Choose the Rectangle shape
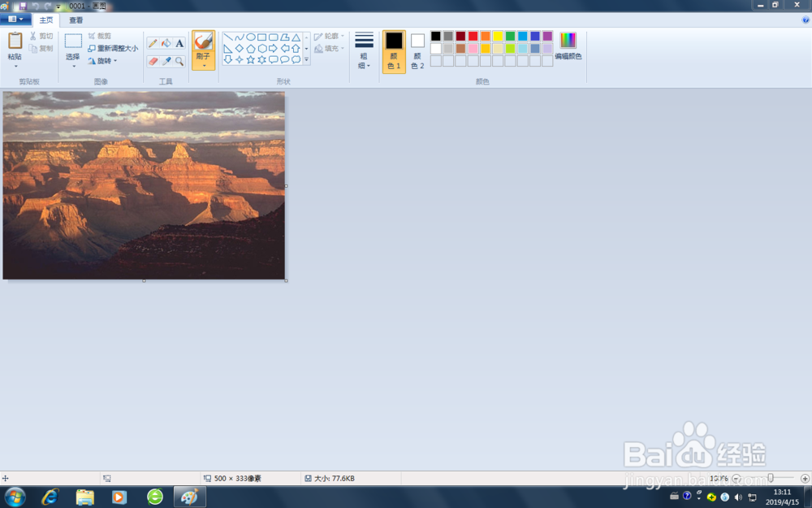The image size is (812, 508). tap(262, 37)
